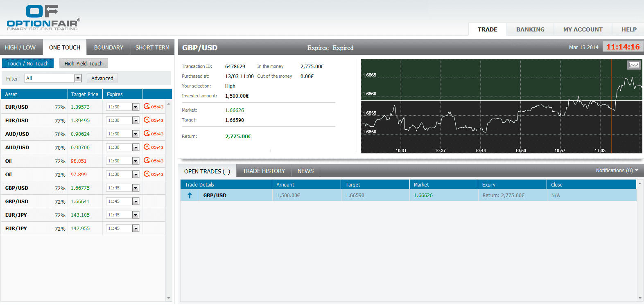Open expiry dropdown for EUR/JPY 143.105
644x308 pixels.
point(136,215)
